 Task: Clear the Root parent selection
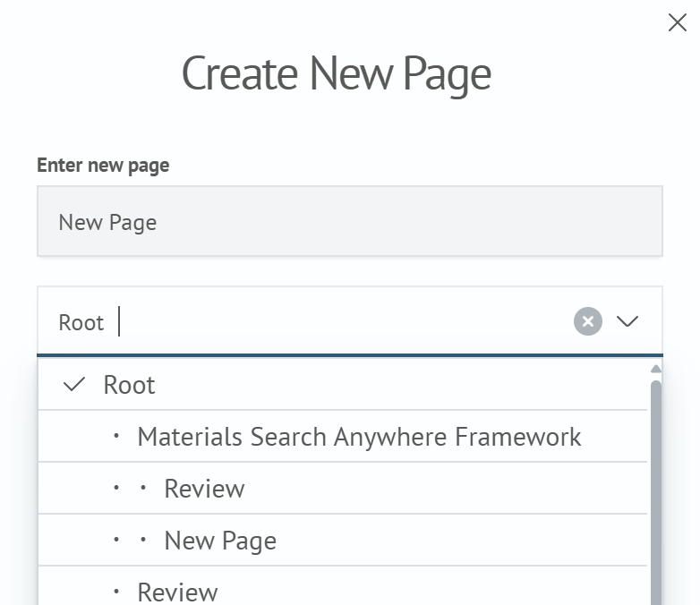coord(587,321)
